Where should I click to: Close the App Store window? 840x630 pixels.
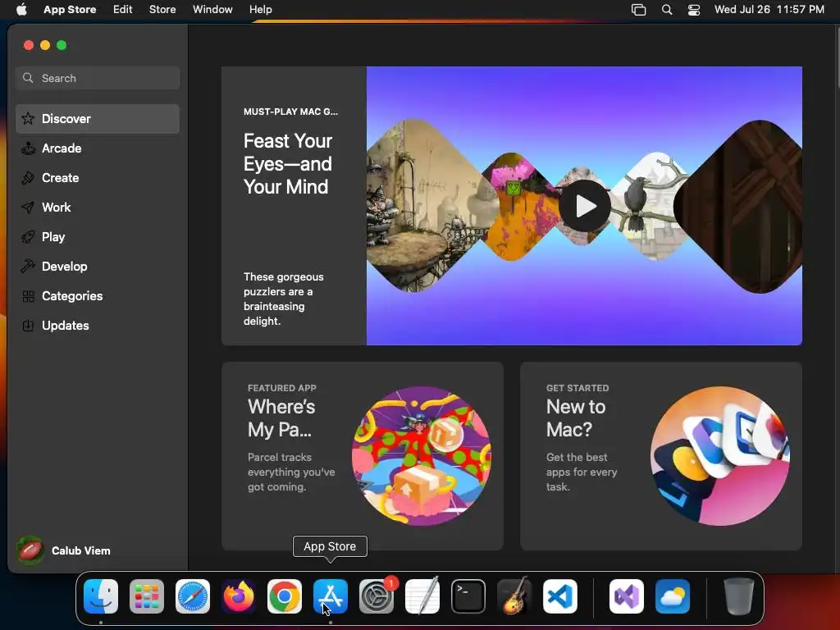tap(29, 45)
